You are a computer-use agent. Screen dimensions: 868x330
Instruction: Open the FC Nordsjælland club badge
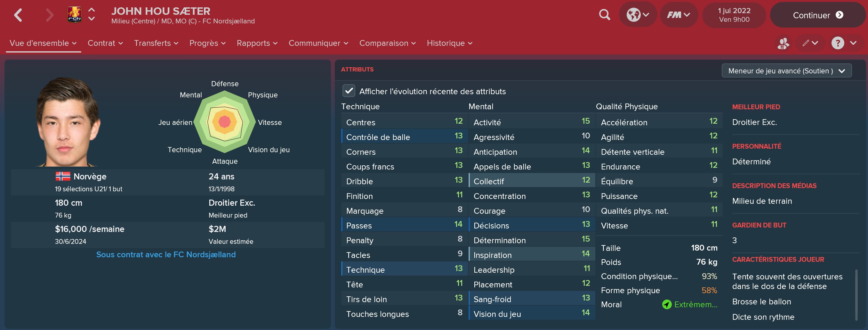click(x=75, y=15)
